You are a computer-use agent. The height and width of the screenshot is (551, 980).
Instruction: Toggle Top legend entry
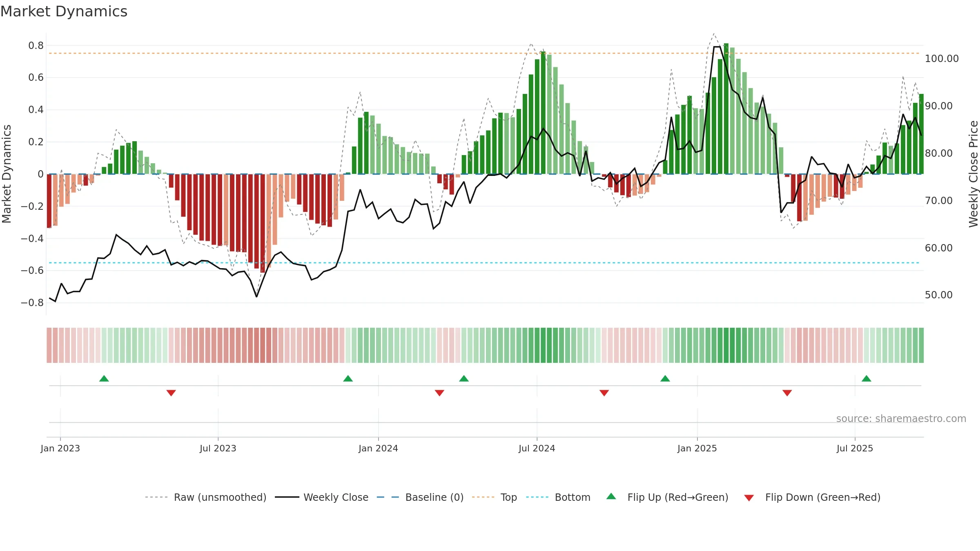pos(494,497)
